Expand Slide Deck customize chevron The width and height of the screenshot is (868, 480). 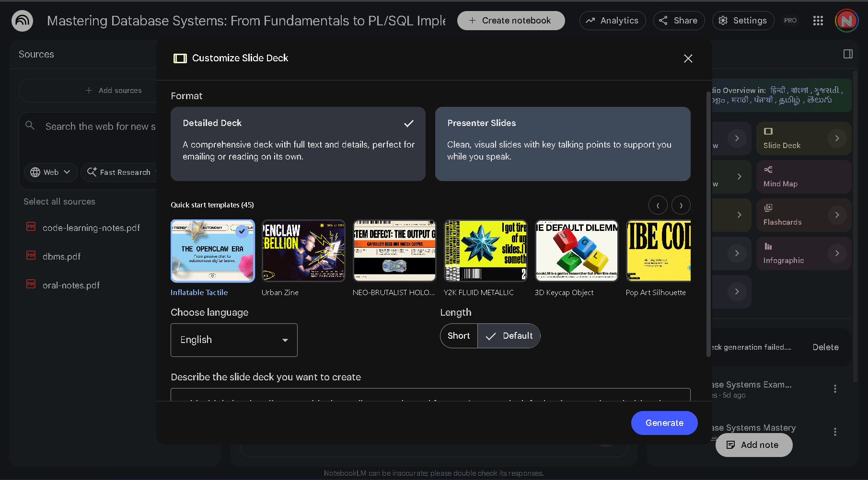[837, 138]
